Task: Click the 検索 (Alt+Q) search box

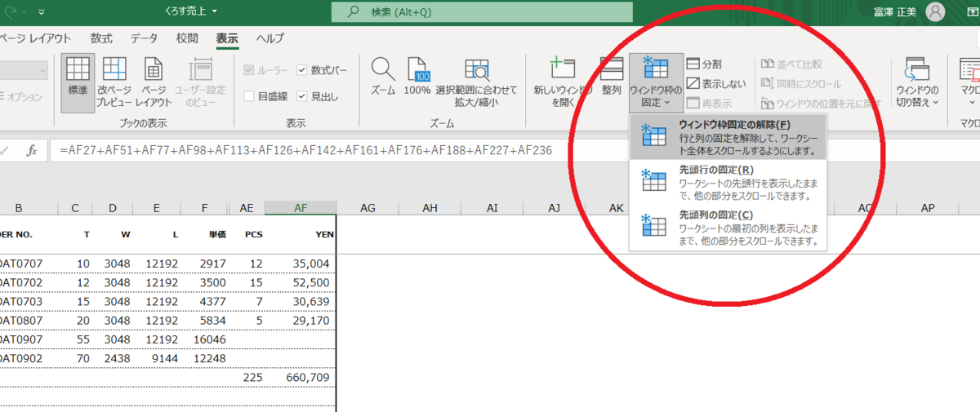Action: 482,12
